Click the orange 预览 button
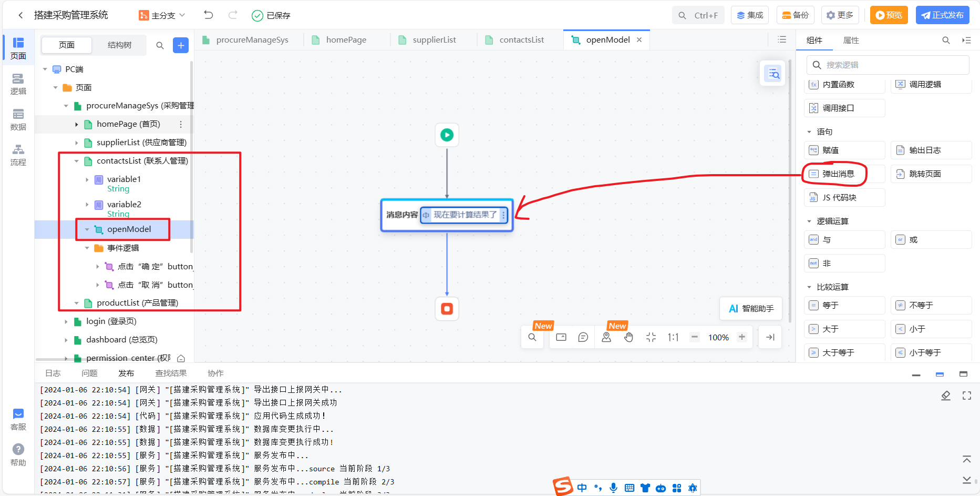Viewport: 980px width, 496px height. coord(889,15)
